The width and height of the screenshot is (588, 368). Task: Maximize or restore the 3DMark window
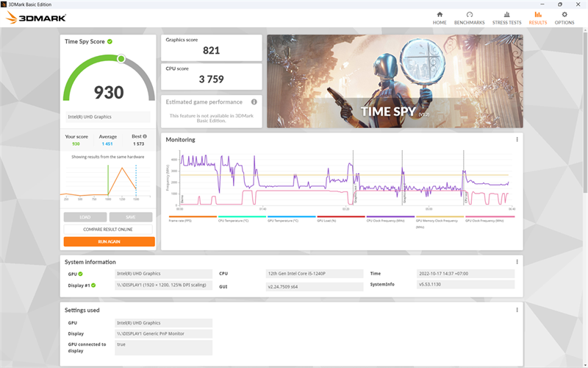(560, 4)
